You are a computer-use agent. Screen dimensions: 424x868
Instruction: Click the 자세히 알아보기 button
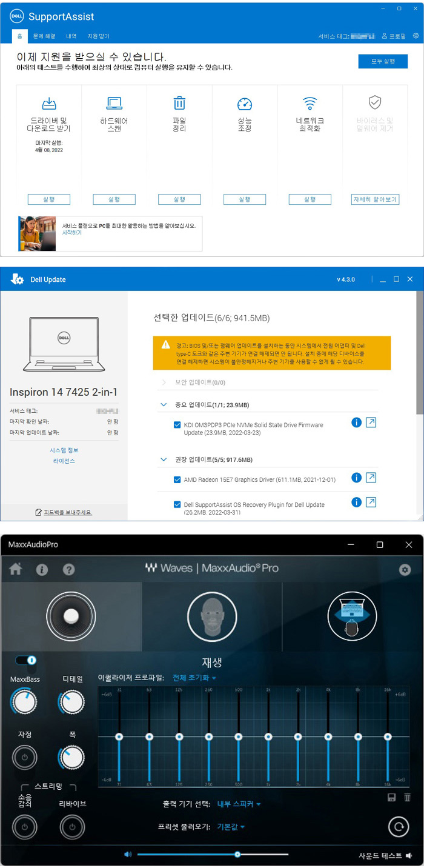tap(375, 199)
